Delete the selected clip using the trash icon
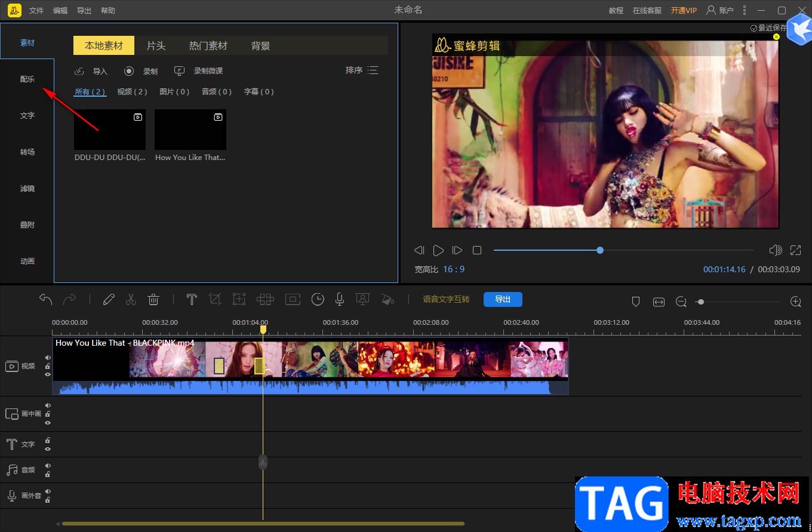The height and width of the screenshot is (532, 812). [153, 299]
